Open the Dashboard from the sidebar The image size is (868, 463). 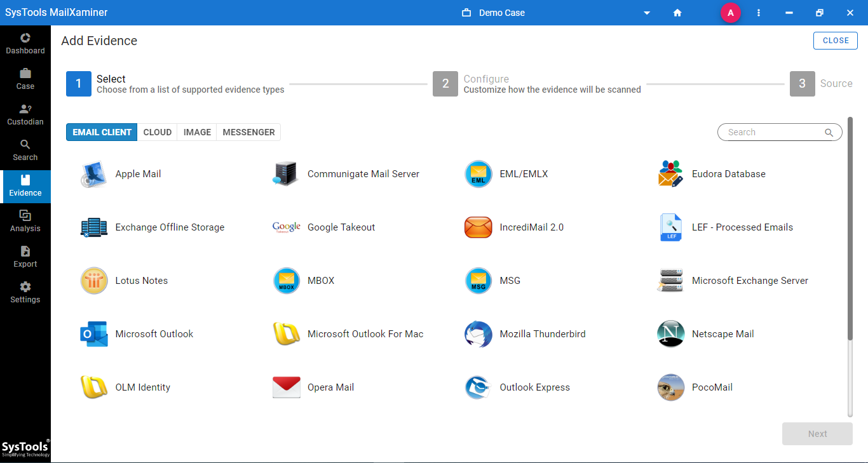25,43
